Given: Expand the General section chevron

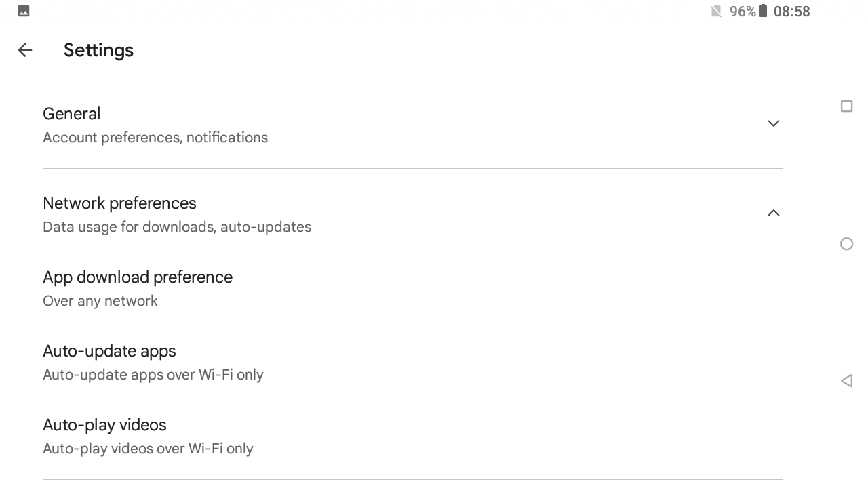Looking at the screenshot, I should click(773, 123).
